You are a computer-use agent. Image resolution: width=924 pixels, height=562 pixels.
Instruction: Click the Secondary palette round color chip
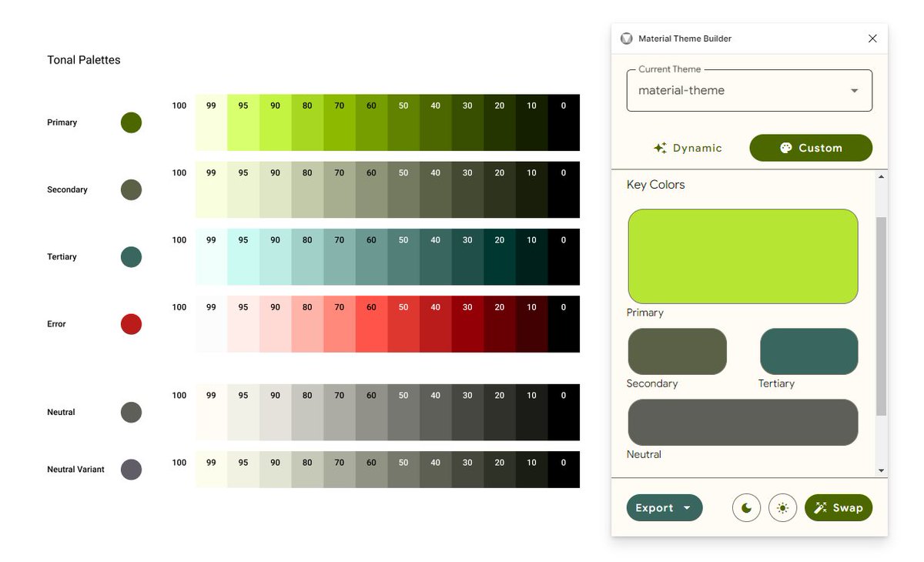click(131, 189)
